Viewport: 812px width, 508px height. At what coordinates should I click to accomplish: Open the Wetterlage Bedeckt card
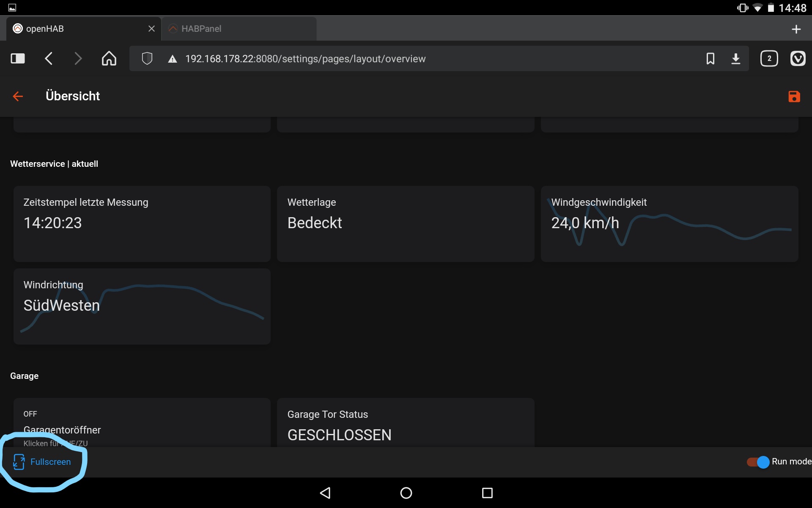(x=406, y=224)
